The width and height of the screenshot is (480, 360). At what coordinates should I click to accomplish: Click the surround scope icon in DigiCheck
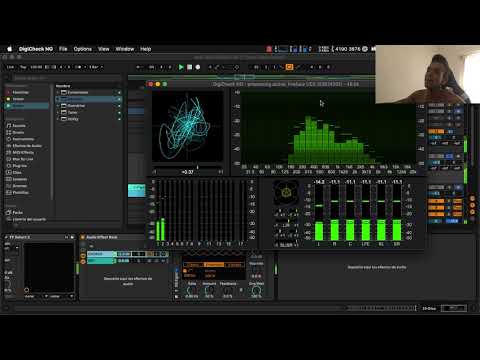click(285, 193)
